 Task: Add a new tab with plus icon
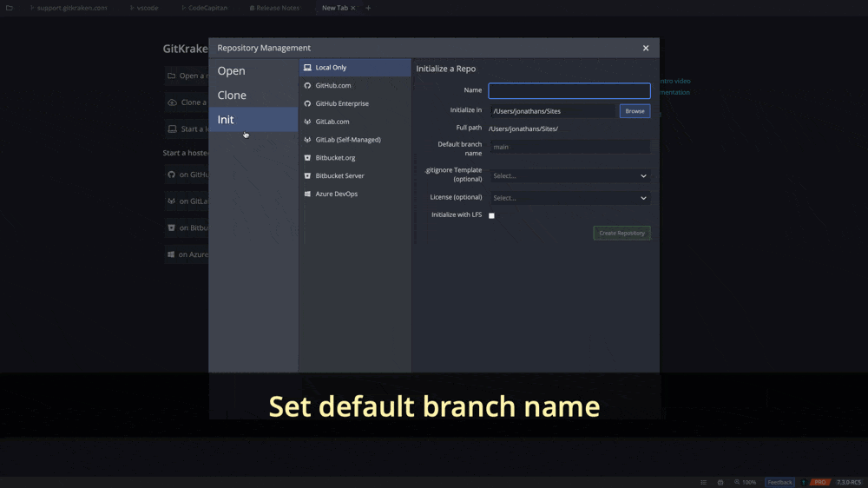pos(368,8)
